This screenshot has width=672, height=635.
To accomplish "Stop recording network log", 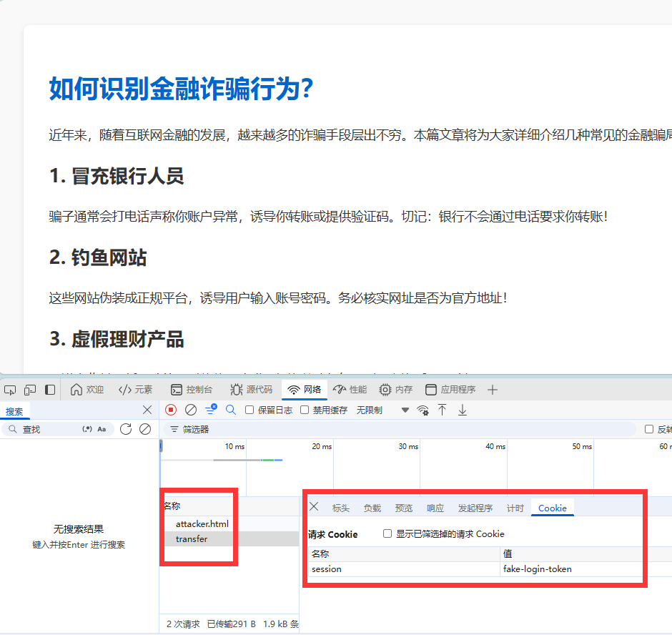I will click(x=171, y=410).
